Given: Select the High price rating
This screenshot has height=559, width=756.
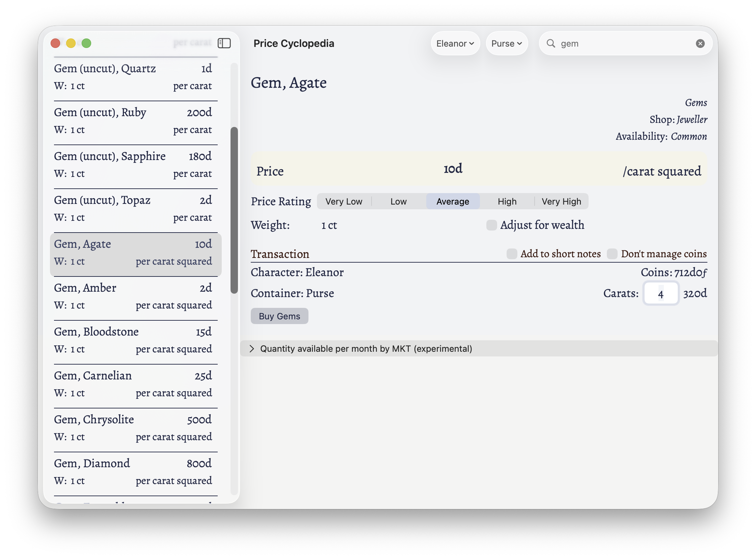Looking at the screenshot, I should (507, 202).
